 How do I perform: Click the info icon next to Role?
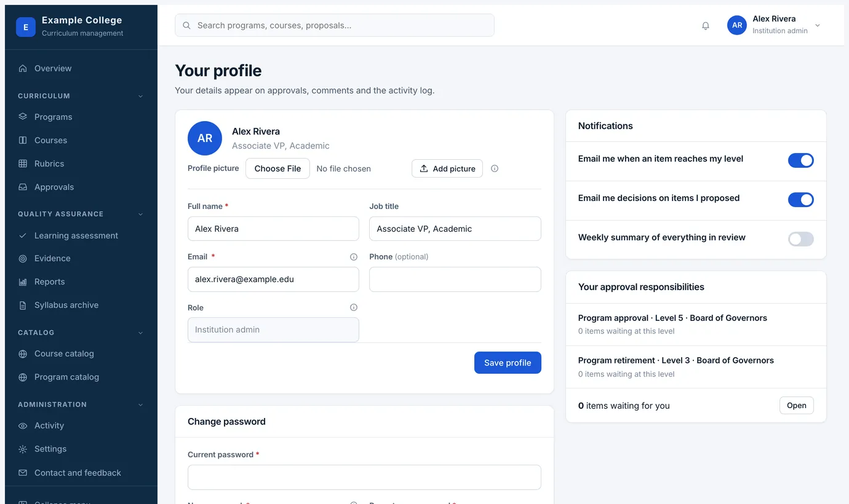tap(354, 307)
